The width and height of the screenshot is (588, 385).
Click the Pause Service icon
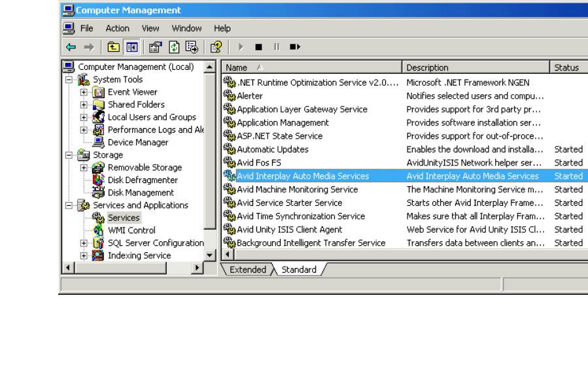point(277,47)
